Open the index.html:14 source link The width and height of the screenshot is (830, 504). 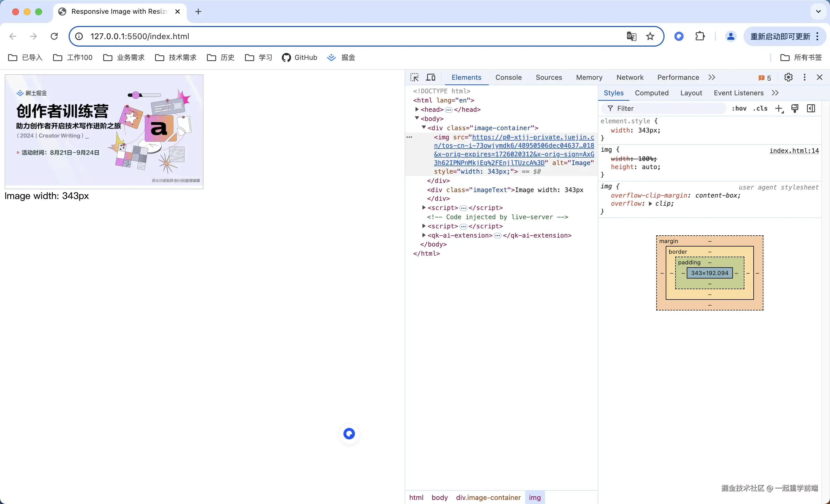point(794,151)
